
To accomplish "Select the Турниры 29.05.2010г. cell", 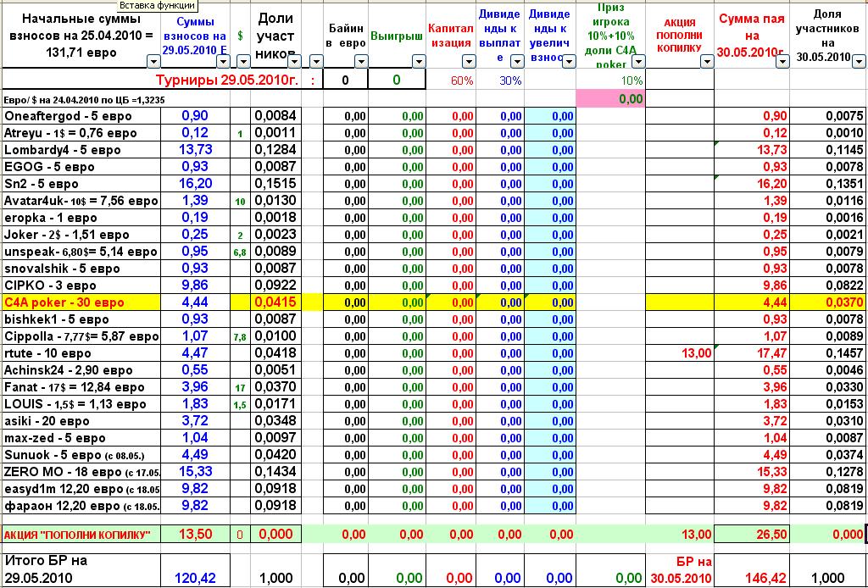I will click(227, 80).
